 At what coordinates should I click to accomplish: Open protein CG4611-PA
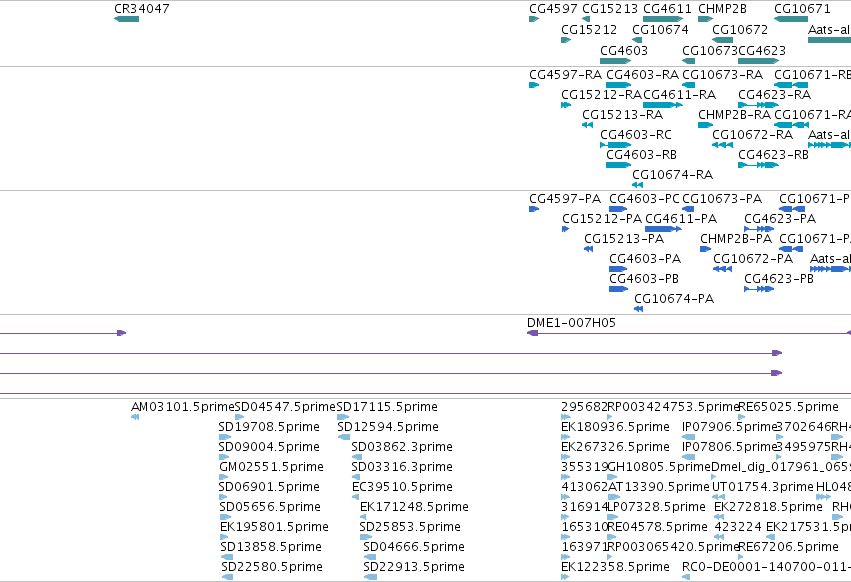tap(681, 219)
